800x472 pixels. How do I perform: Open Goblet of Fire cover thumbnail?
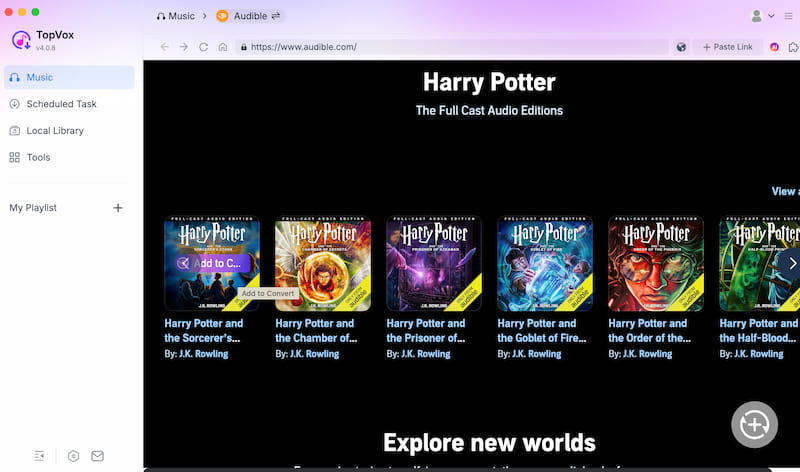(545, 264)
